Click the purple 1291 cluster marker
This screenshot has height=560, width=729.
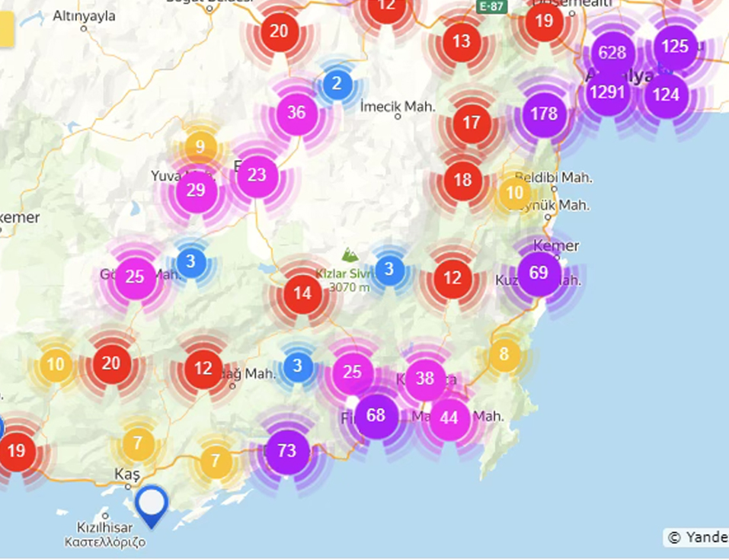click(x=607, y=93)
